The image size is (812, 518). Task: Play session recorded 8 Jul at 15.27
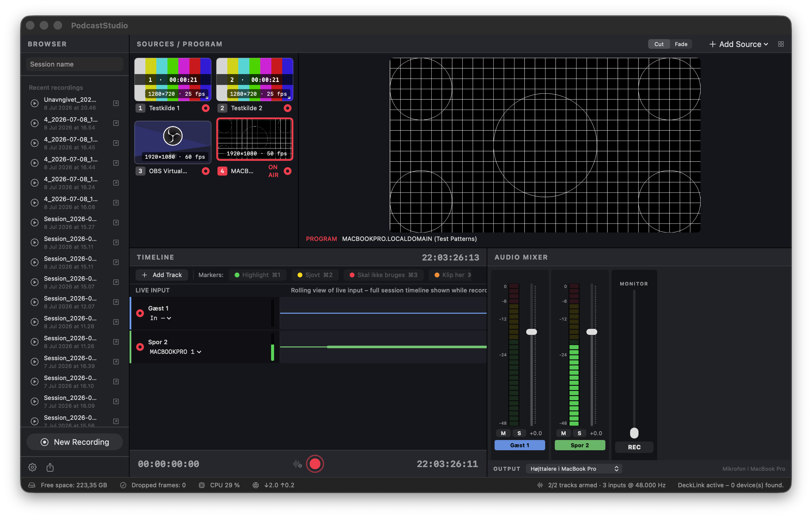(34, 223)
